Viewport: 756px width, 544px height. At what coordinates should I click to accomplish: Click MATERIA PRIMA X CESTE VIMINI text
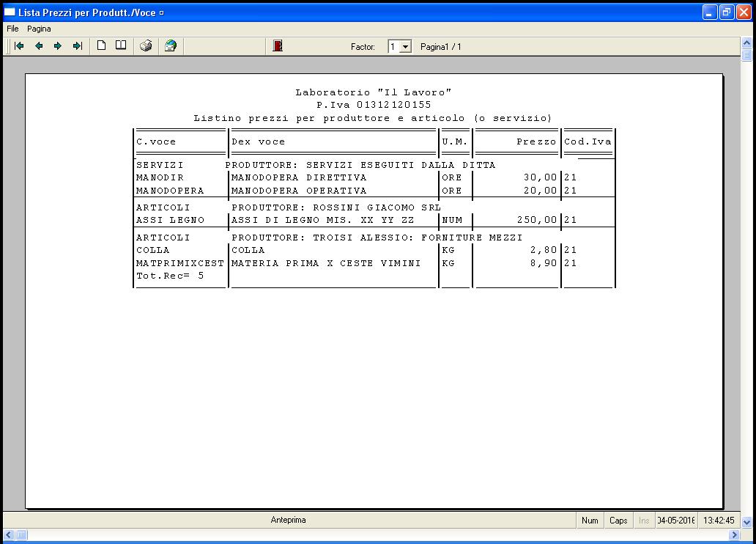click(x=326, y=262)
